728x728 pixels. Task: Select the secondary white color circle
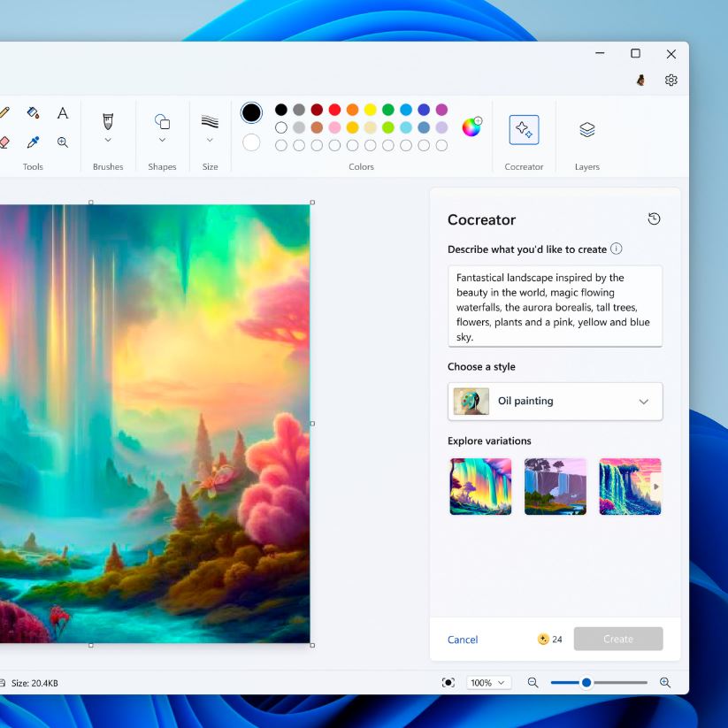click(x=251, y=142)
